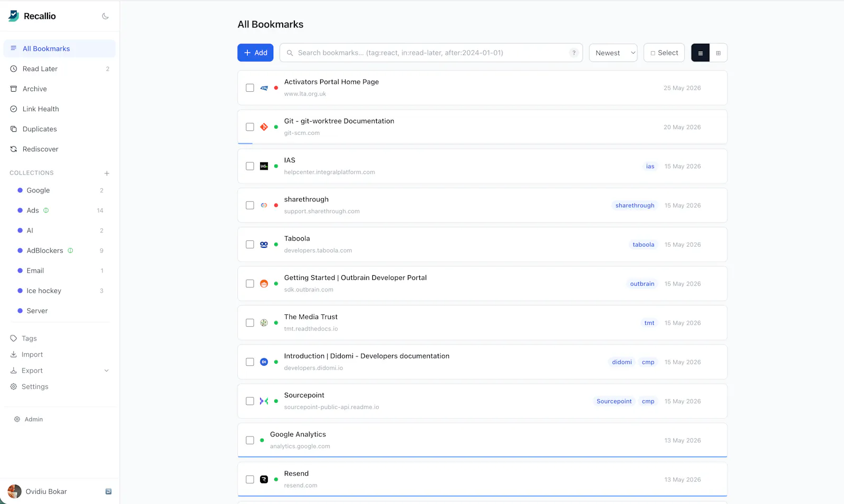844x504 pixels.
Task: Switch to list view layout
Action: [x=701, y=53]
